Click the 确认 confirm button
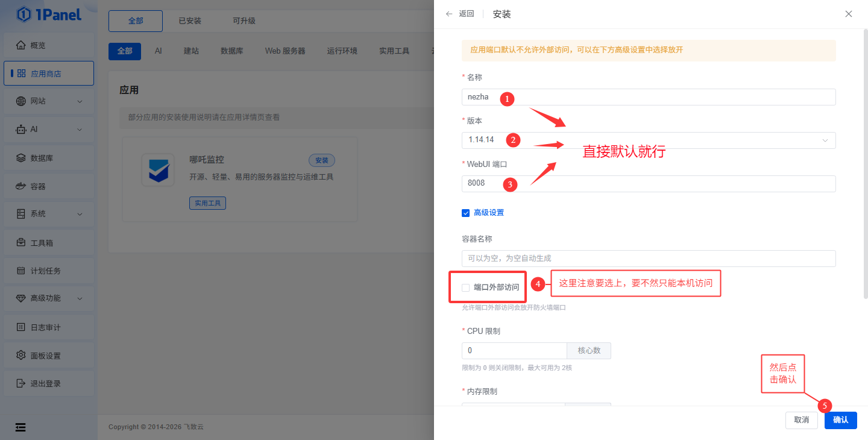Image resolution: width=868 pixels, height=440 pixels. click(840, 420)
